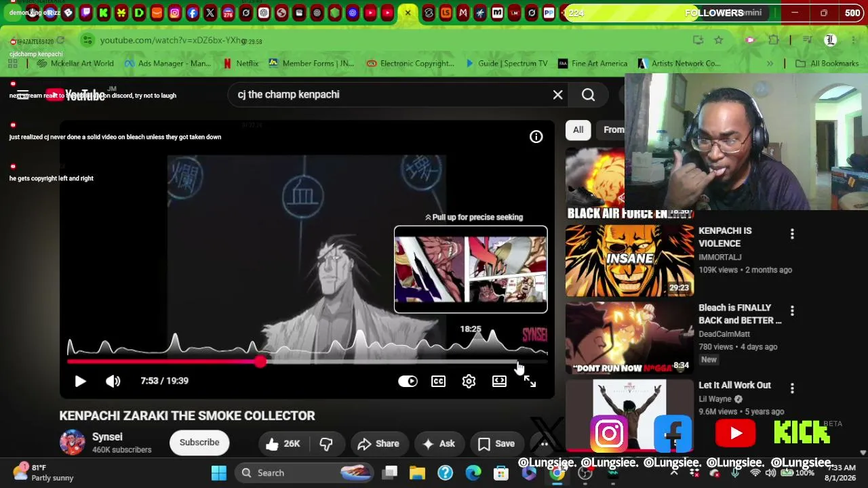Open Task View on the taskbar
Image resolution: width=868 pixels, height=488 pixels.
point(389,473)
